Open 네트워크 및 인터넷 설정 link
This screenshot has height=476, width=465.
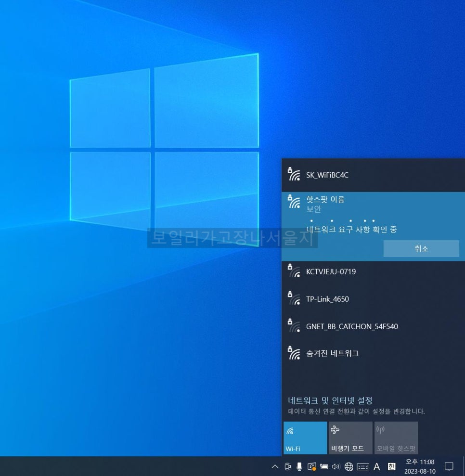330,400
